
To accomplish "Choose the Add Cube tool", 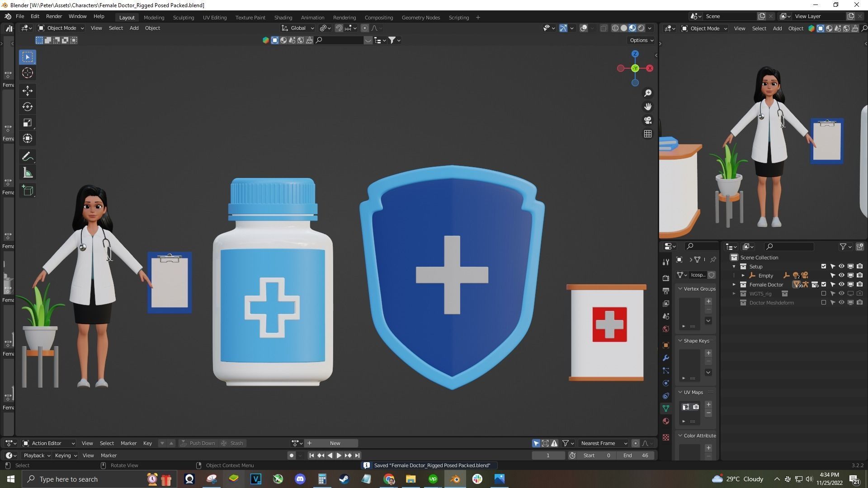I will 28,191.
